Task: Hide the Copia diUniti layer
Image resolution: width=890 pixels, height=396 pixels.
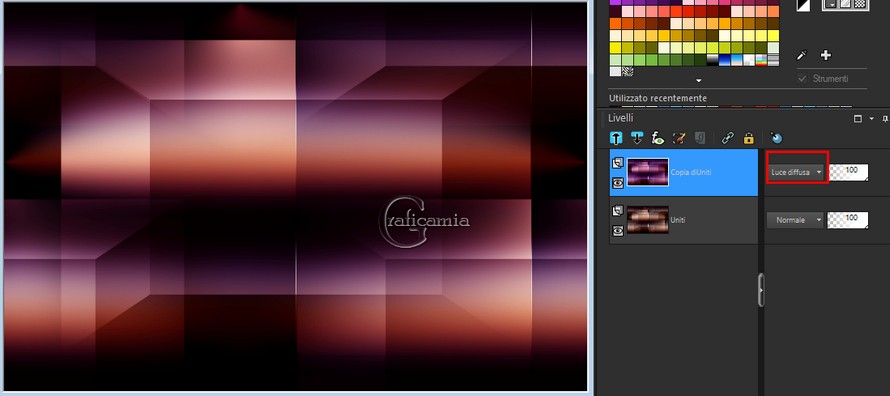Action: [618, 183]
